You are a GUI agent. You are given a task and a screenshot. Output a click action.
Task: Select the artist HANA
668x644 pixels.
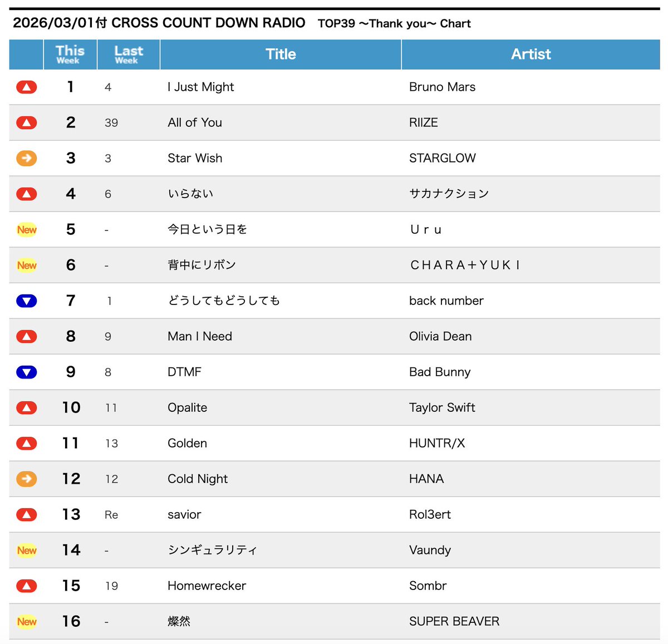click(426, 479)
